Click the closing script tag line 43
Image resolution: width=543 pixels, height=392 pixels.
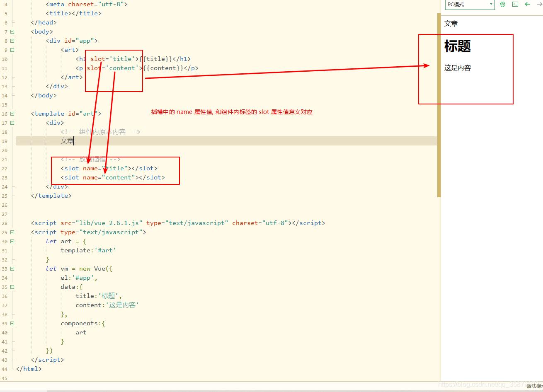(x=47, y=360)
